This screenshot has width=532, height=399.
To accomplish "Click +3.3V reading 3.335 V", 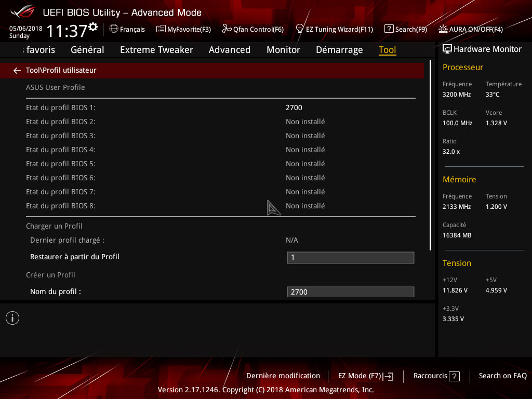I will (x=453, y=319).
